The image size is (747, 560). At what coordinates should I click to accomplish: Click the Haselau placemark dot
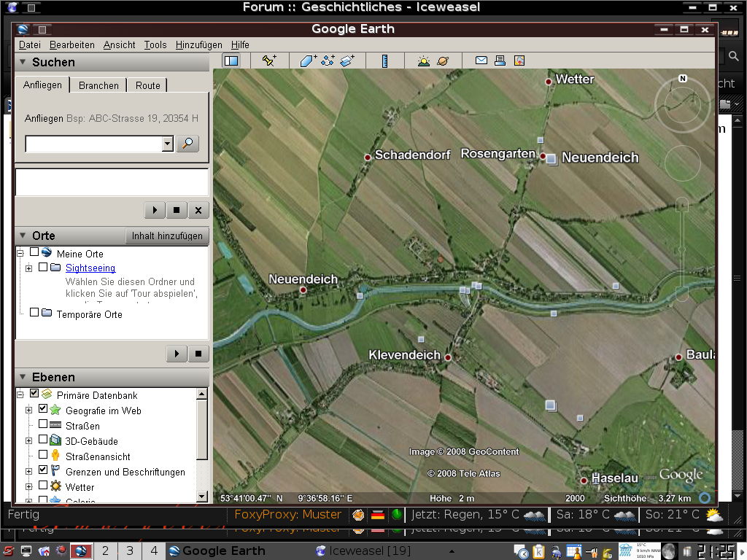click(584, 480)
